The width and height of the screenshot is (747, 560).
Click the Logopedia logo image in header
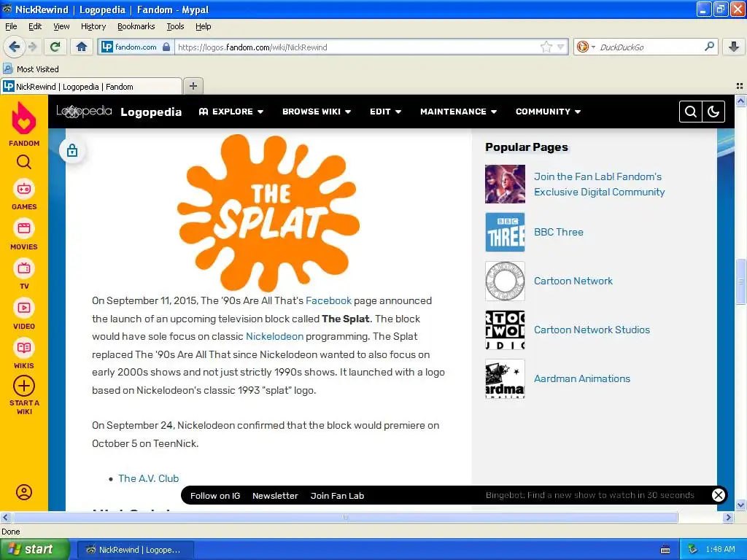[x=84, y=112]
